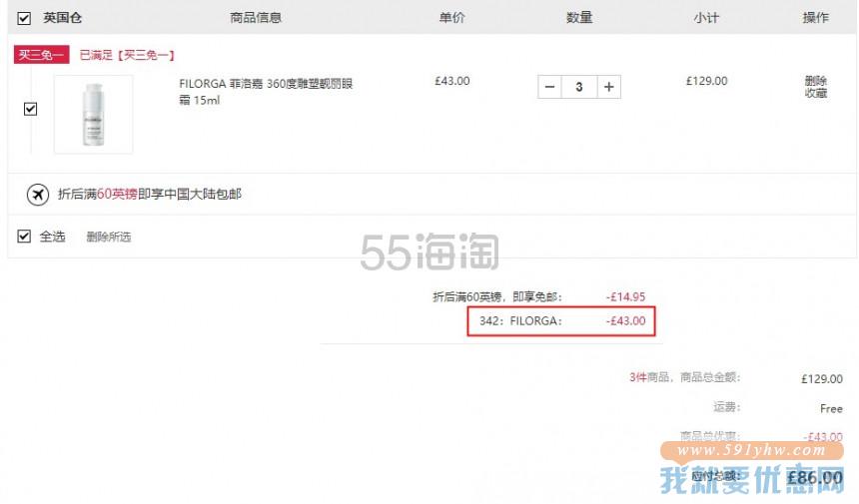Click the 商品信息 column header
This screenshot has width=859, height=504.
coord(256,18)
